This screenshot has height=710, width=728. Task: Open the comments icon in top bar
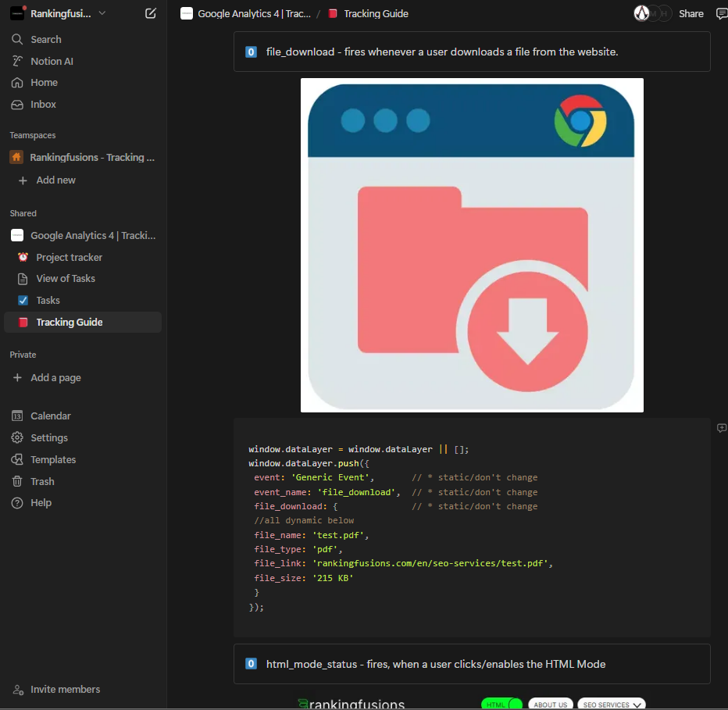coord(721,13)
